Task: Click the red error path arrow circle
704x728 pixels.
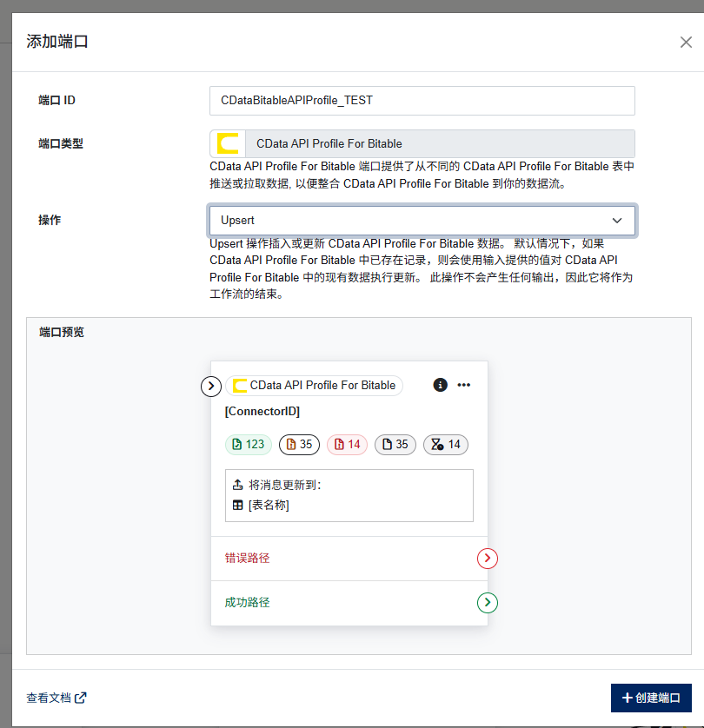Action: click(487, 558)
